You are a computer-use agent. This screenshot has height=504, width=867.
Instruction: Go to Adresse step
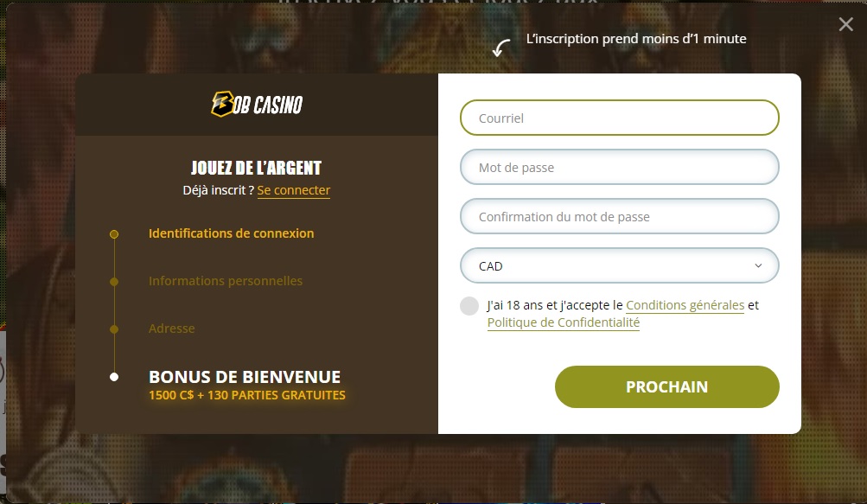(171, 329)
